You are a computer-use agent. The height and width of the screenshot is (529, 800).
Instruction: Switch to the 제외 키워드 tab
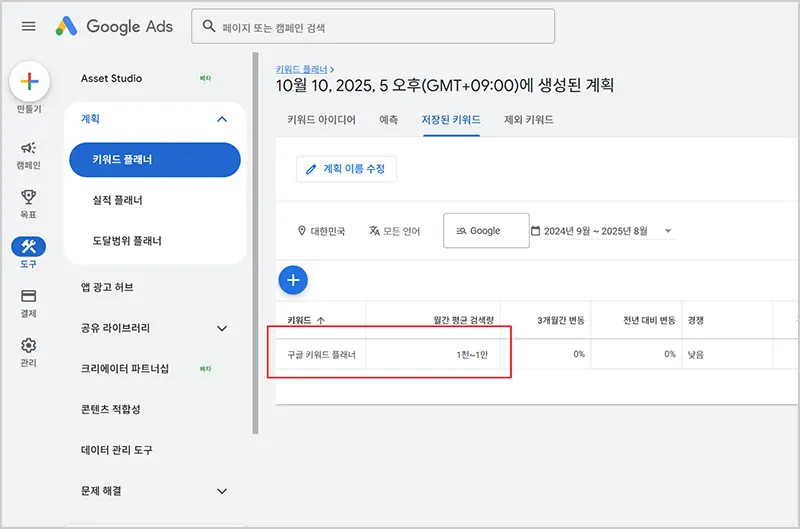(529, 120)
